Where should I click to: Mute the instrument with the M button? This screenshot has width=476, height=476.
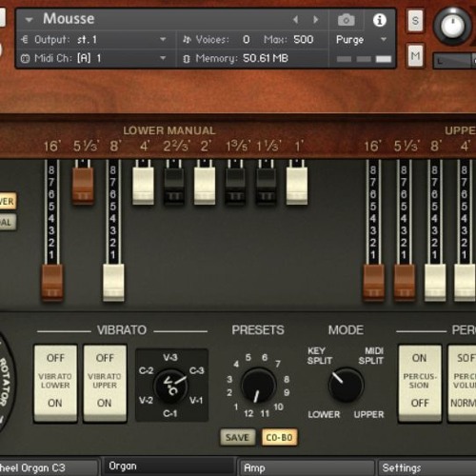[415, 56]
